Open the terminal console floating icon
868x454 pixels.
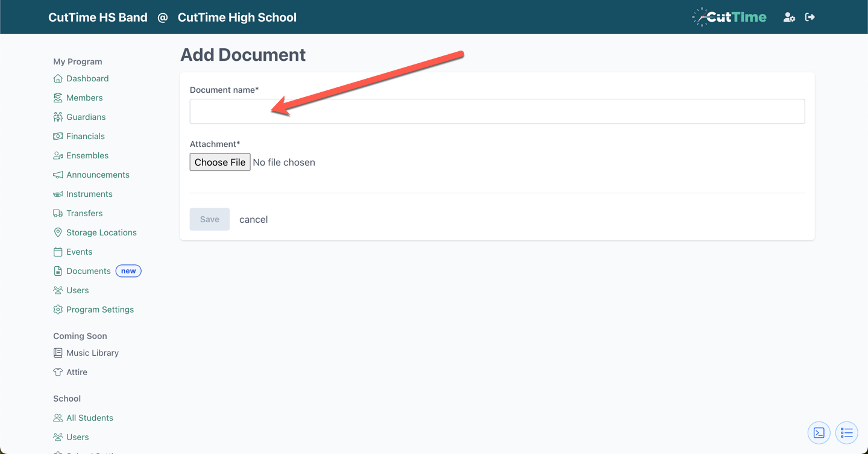(819, 432)
